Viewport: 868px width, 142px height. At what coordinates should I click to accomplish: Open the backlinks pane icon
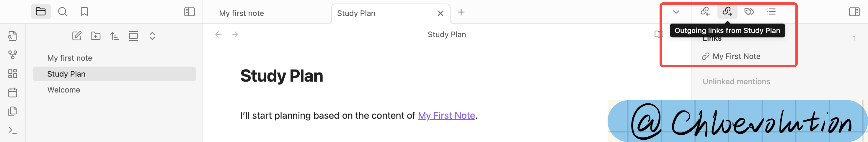705,12
